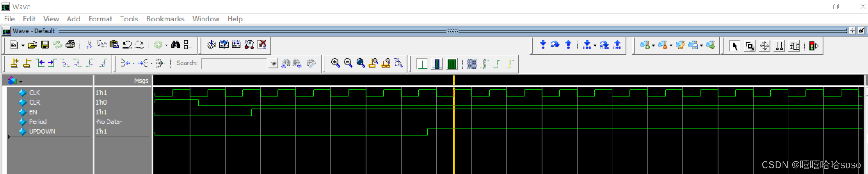This screenshot has width=868, height=174.
Task: Print the wave using printer icon
Action: coord(70,45)
